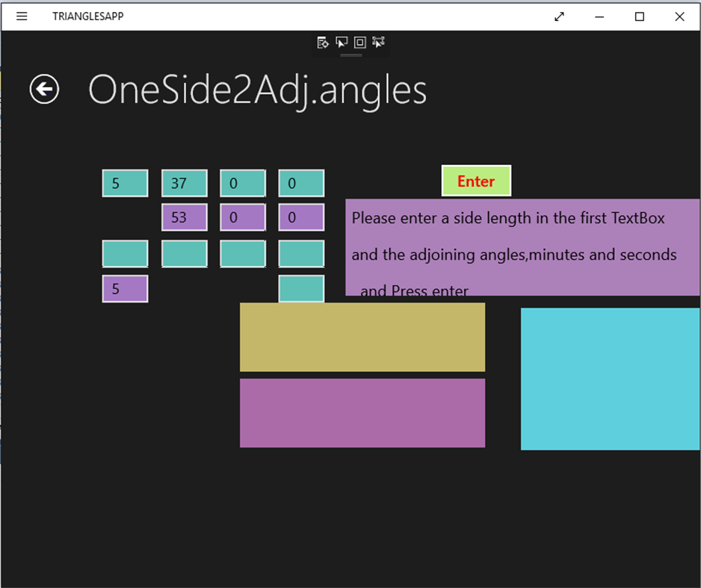Click the purple textbox showing 53
The image size is (701, 588).
click(x=184, y=217)
